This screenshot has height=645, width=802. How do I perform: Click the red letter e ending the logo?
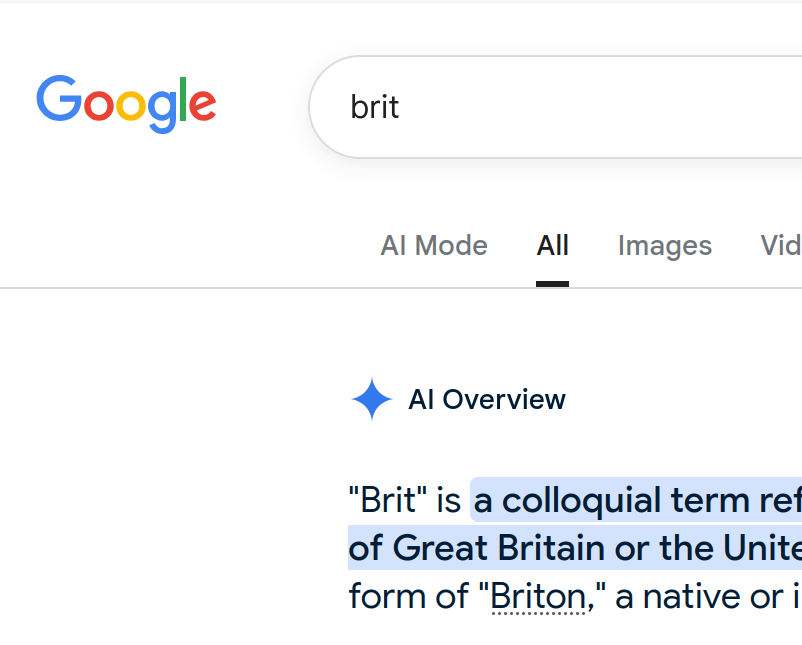pos(203,105)
